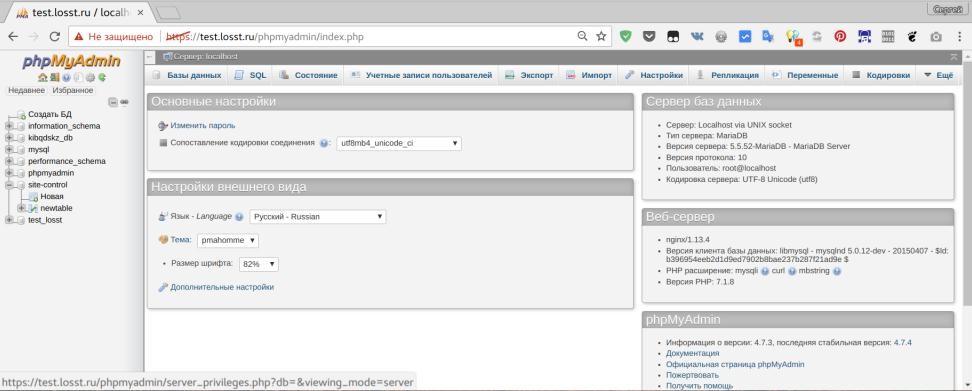
Task: Collapse the site-control database node
Action: [9, 185]
